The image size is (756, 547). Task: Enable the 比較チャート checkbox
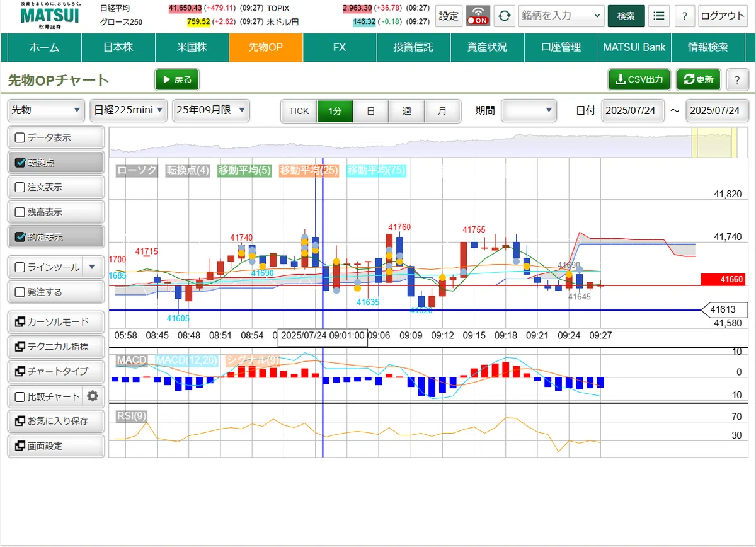20,396
